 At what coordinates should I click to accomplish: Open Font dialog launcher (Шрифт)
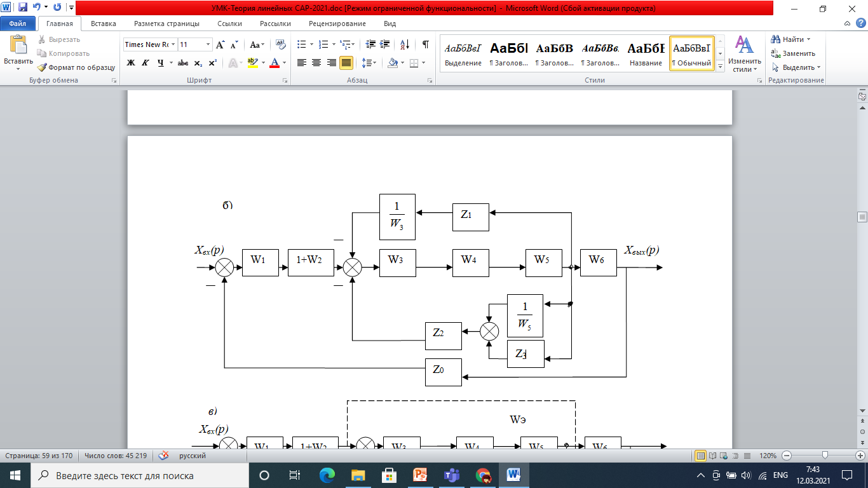click(285, 81)
